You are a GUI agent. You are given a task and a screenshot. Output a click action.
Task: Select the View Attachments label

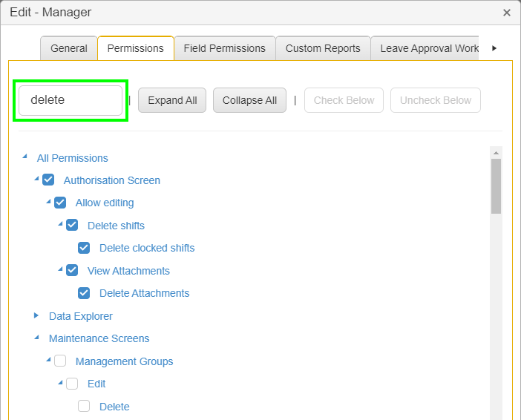pos(128,271)
